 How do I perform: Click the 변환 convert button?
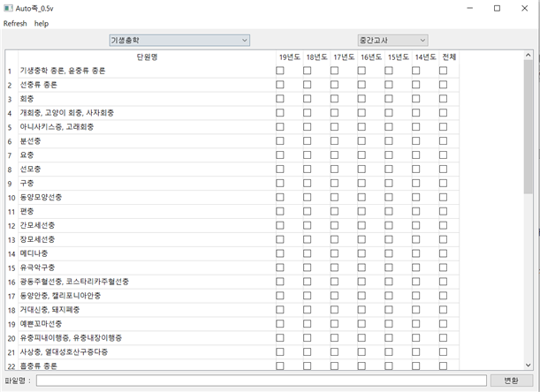tap(511, 381)
